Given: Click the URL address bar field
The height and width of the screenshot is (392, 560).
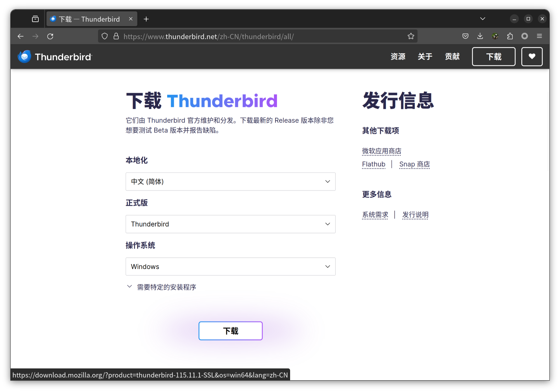Looking at the screenshot, I should click(252, 36).
